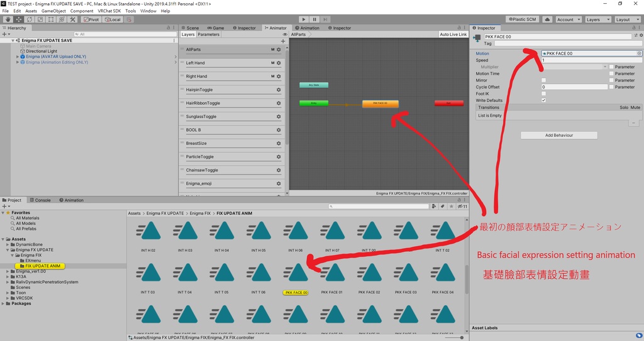Click the Add Behaviour button
644x341 pixels.
pos(559,135)
